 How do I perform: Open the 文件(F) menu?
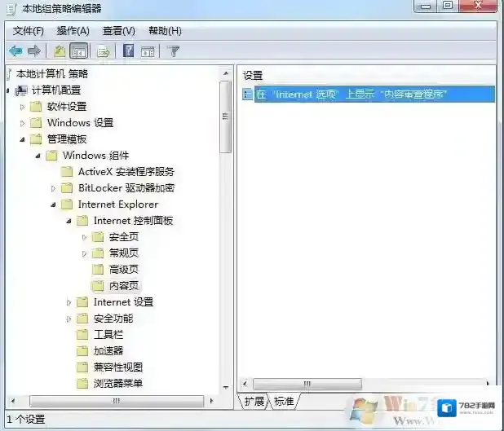tap(28, 31)
